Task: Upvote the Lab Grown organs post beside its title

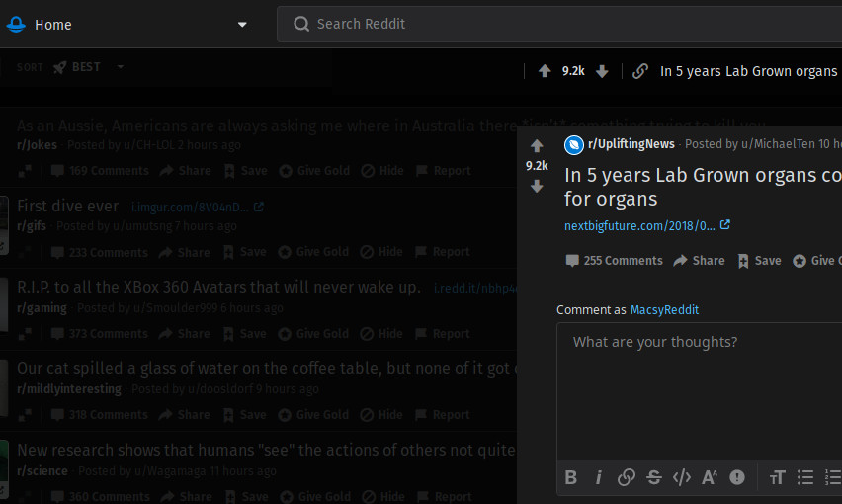Action: coord(537,145)
